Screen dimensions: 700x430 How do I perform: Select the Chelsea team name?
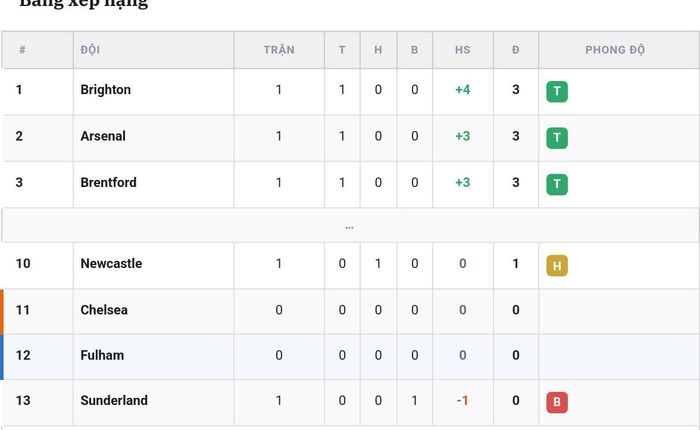[104, 310]
